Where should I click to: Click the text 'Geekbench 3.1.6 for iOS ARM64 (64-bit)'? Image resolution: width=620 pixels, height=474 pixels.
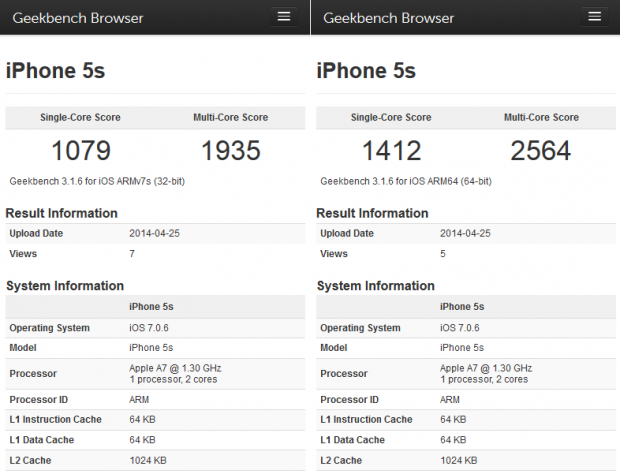coord(406,181)
